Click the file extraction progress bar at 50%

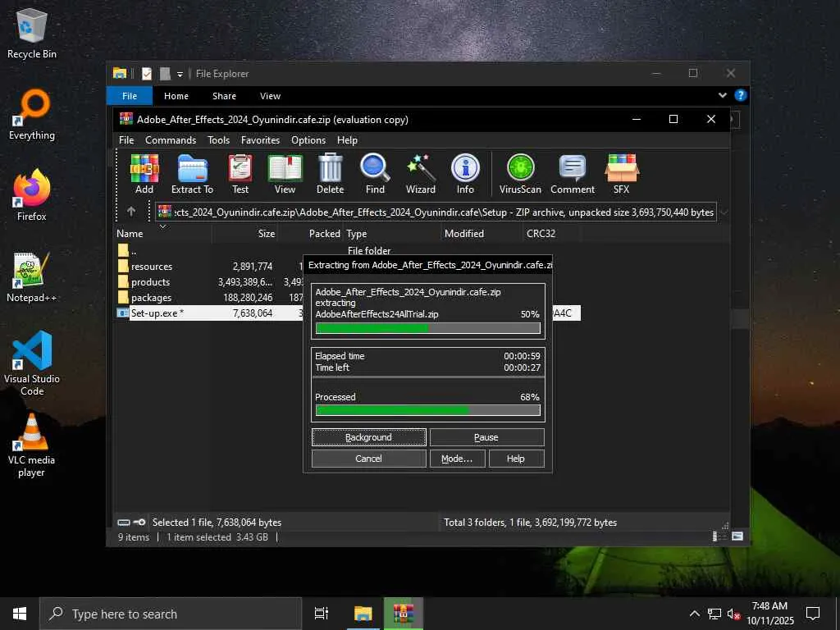(x=428, y=328)
